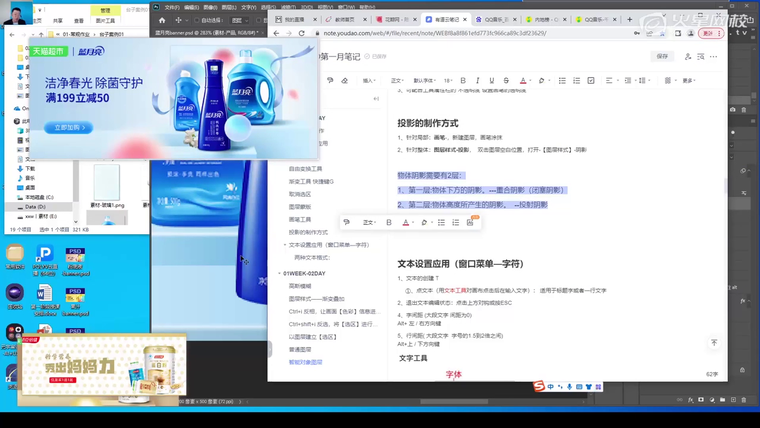The width and height of the screenshot is (760, 428).
Task: Click the underline formatting icon
Action: click(492, 80)
